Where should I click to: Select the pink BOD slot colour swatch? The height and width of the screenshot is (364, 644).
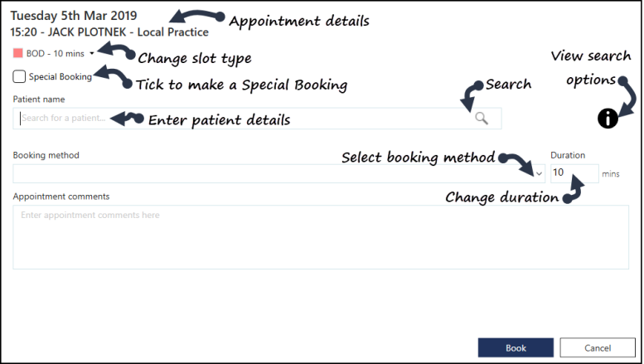click(17, 53)
